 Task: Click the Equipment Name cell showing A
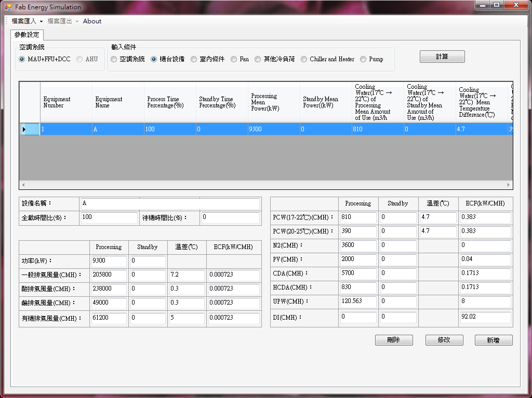(x=118, y=129)
